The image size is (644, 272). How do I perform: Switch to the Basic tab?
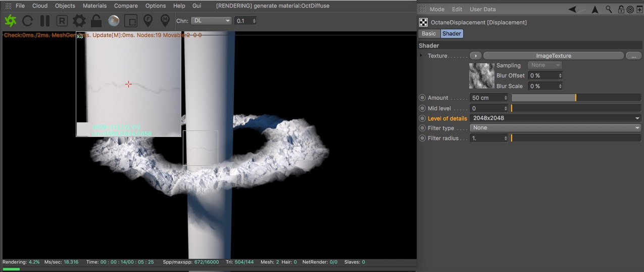429,33
